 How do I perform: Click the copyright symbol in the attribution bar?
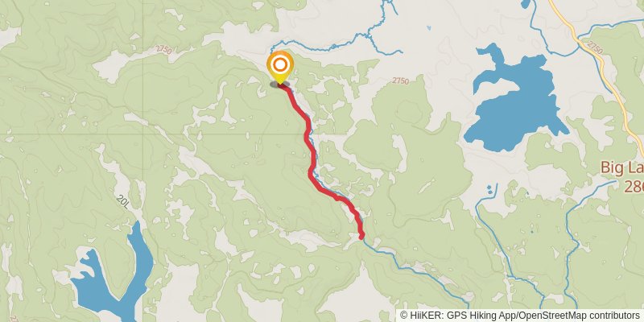point(404,316)
